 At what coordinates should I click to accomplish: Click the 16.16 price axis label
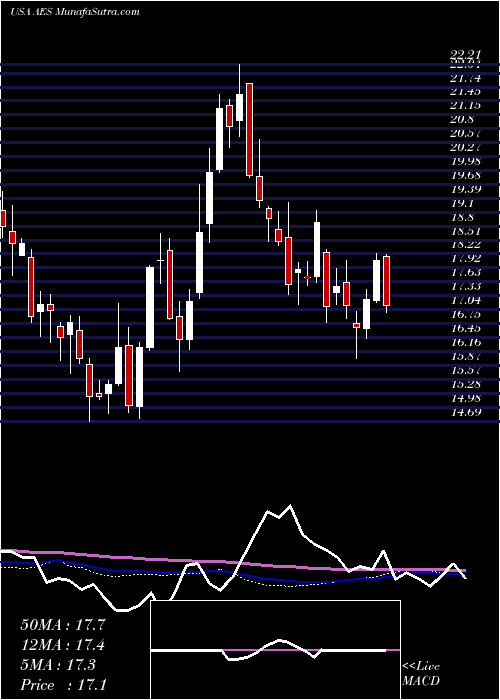coord(465,342)
